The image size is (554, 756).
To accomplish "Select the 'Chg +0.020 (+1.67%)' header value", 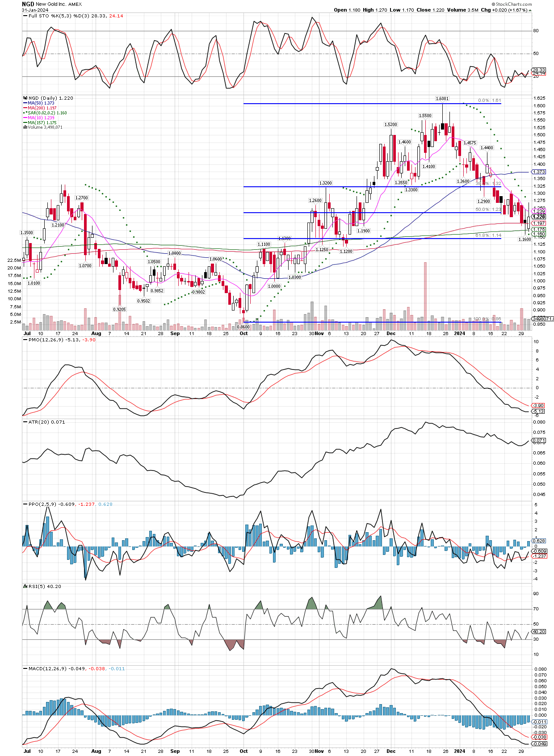I will pos(506,10).
